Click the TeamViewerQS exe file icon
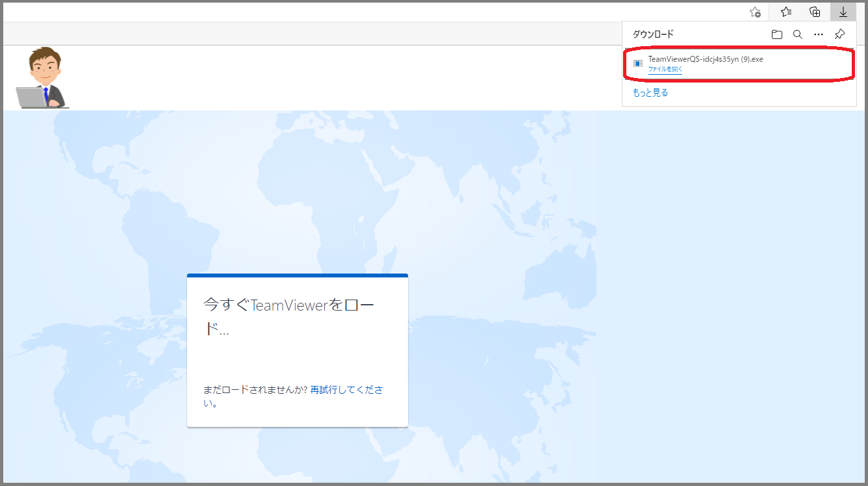868x486 pixels. pyautogui.click(x=638, y=64)
